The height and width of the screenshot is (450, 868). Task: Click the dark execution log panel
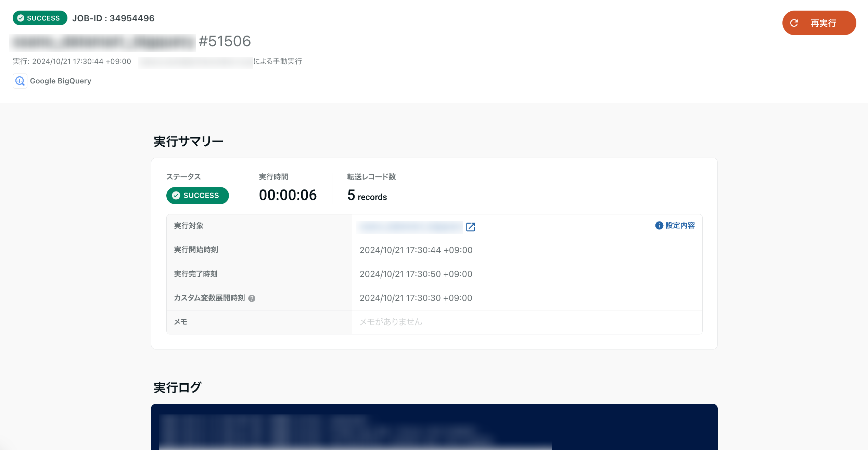click(x=434, y=427)
